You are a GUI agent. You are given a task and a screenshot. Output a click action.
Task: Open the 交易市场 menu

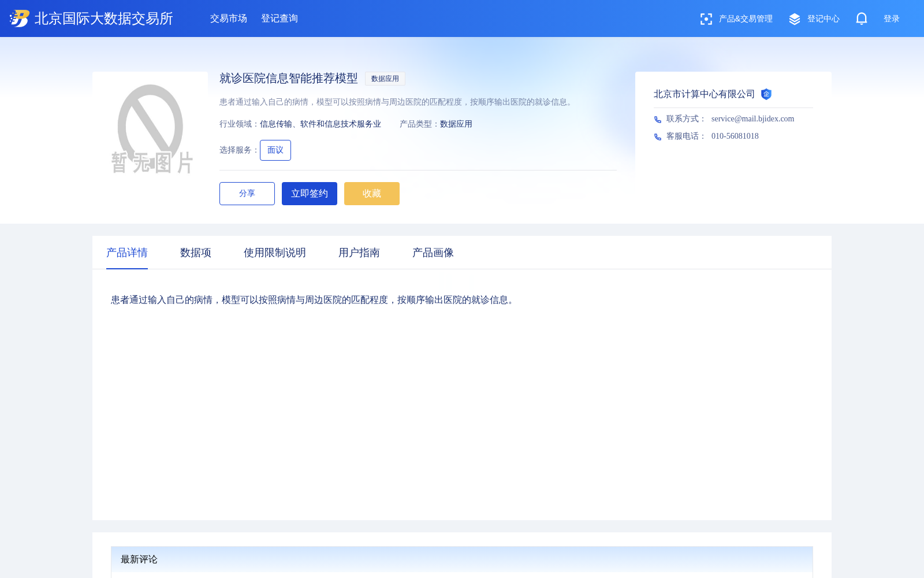click(x=229, y=18)
